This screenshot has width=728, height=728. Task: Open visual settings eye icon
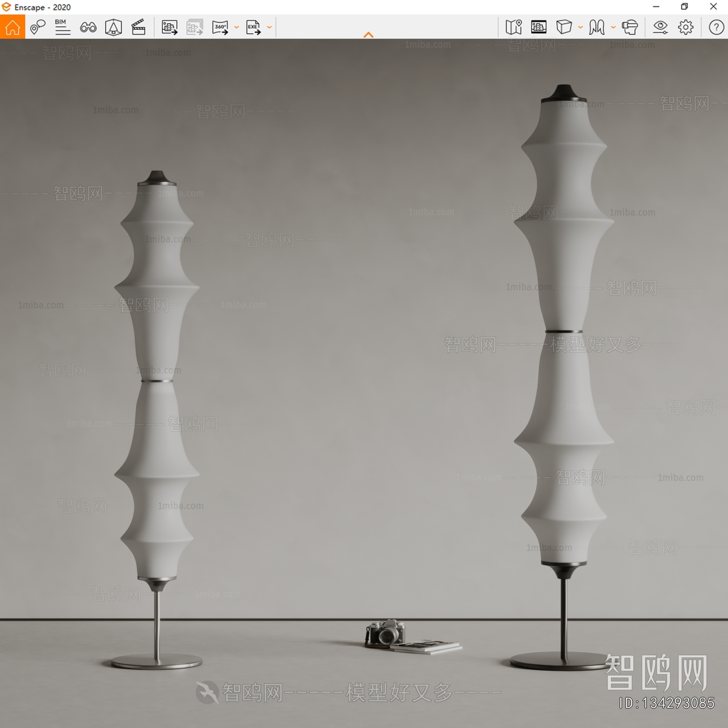tap(660, 27)
